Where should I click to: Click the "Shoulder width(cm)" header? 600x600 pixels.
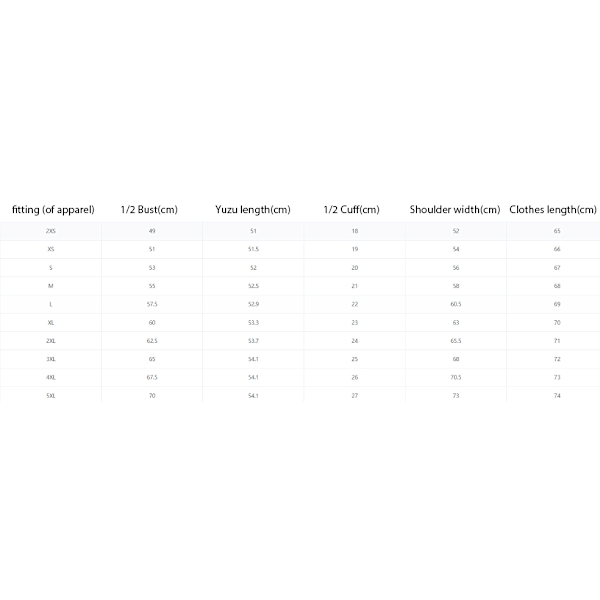tap(455, 209)
